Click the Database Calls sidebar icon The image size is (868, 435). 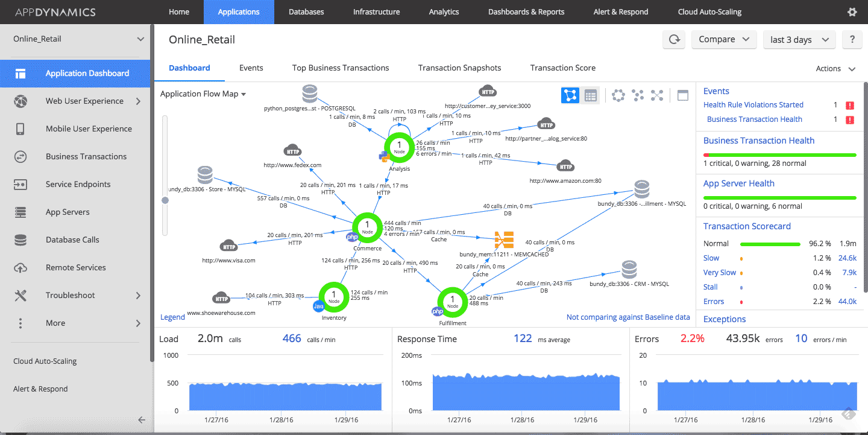tap(20, 240)
